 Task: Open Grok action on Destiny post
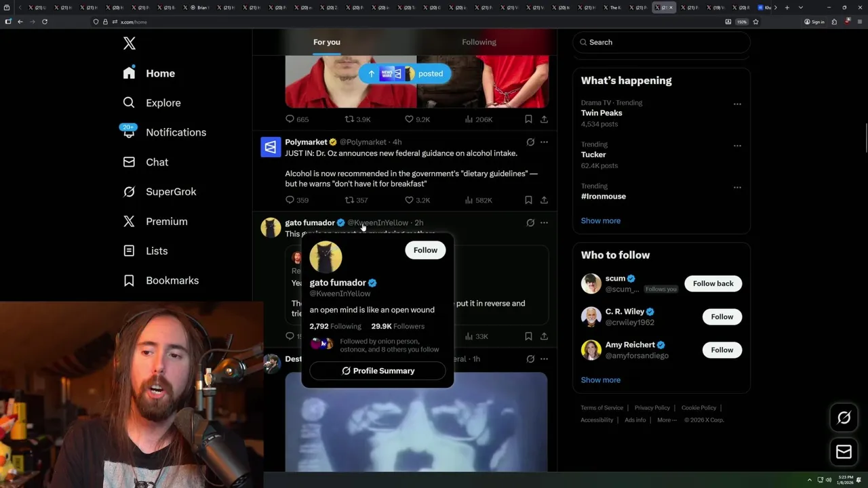(x=530, y=359)
